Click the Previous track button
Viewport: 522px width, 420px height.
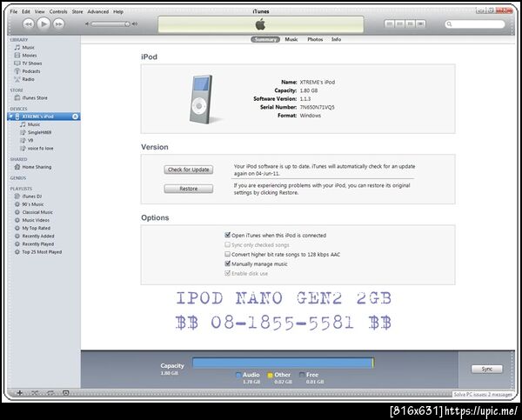tap(29, 24)
